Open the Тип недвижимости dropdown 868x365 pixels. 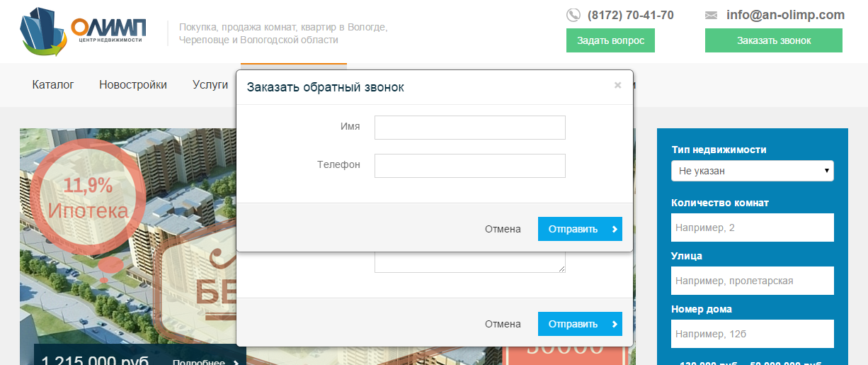click(753, 171)
